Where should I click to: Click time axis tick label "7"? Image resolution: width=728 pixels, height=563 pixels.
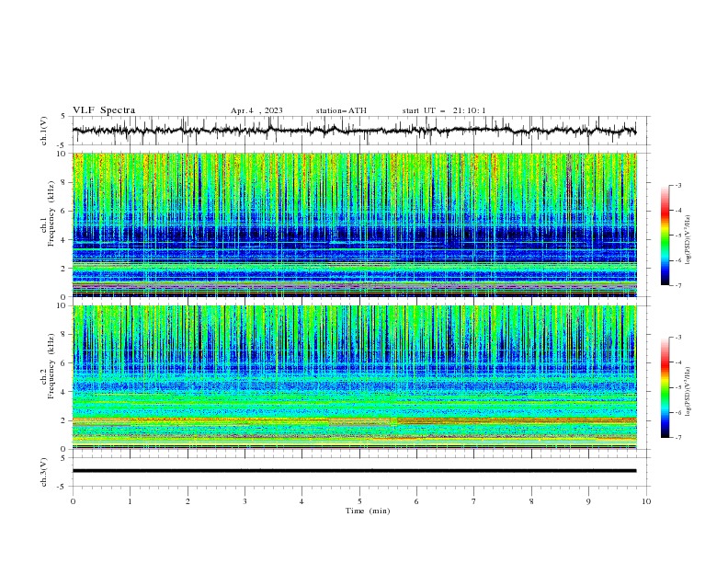click(x=474, y=501)
